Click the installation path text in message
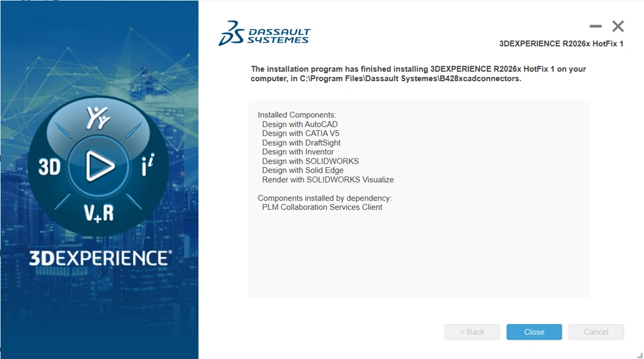This screenshot has height=359, width=644. (411, 79)
